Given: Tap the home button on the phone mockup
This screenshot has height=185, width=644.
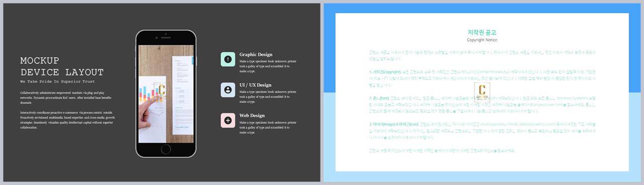Looking at the screenshot, I should (x=166, y=149).
